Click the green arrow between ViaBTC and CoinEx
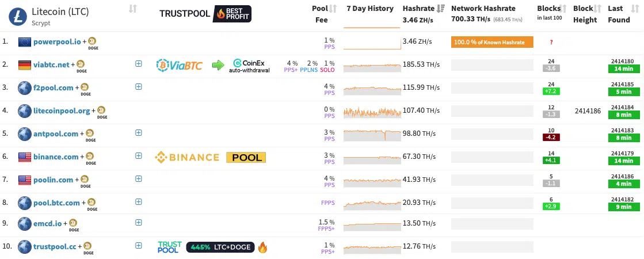Screen dimensions: 644x259 218,65
